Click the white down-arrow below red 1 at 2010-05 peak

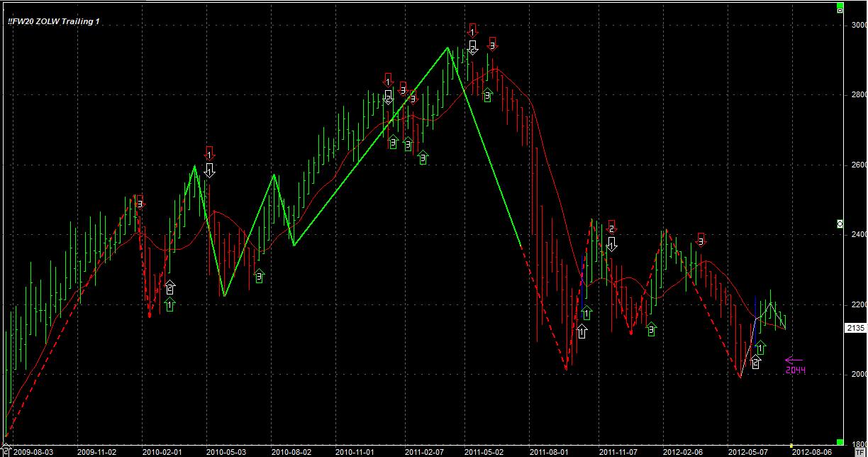[209, 170]
